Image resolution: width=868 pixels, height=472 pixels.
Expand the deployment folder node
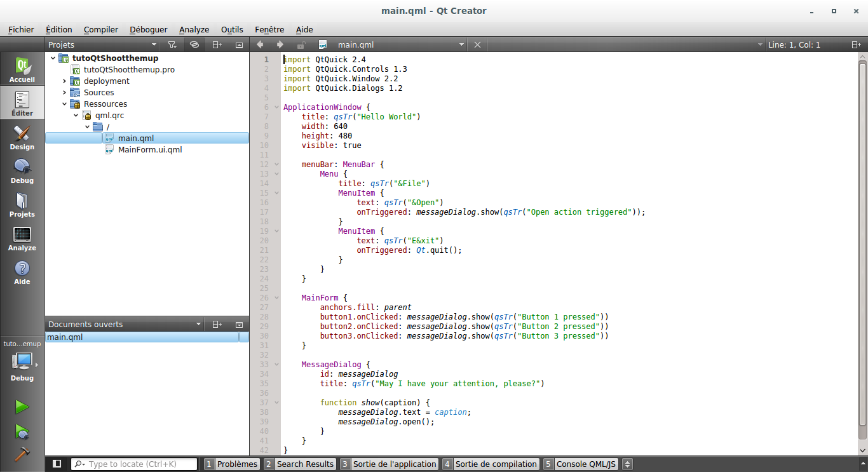point(64,81)
